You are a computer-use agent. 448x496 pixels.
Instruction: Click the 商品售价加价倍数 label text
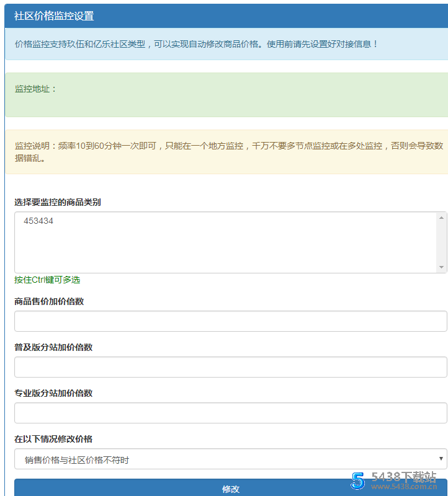point(49,301)
